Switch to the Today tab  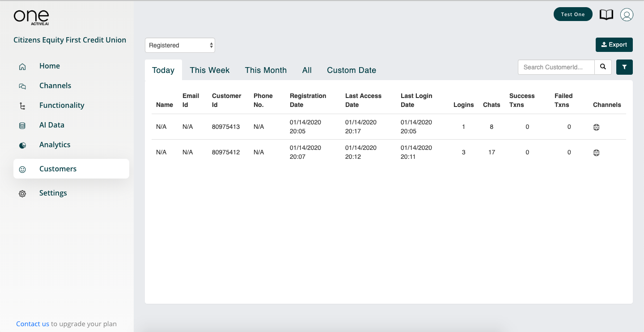point(163,70)
